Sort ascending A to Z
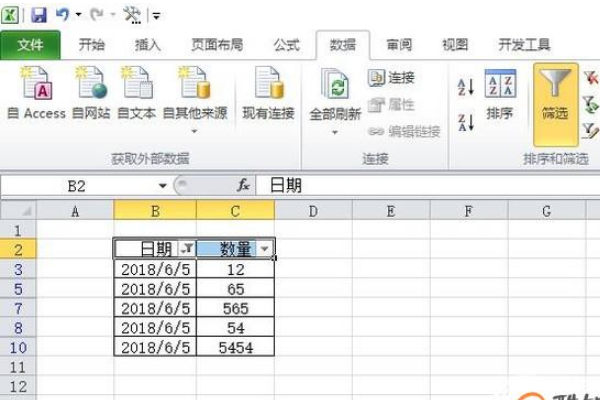Viewport: 600px width, 400px height. (x=466, y=87)
